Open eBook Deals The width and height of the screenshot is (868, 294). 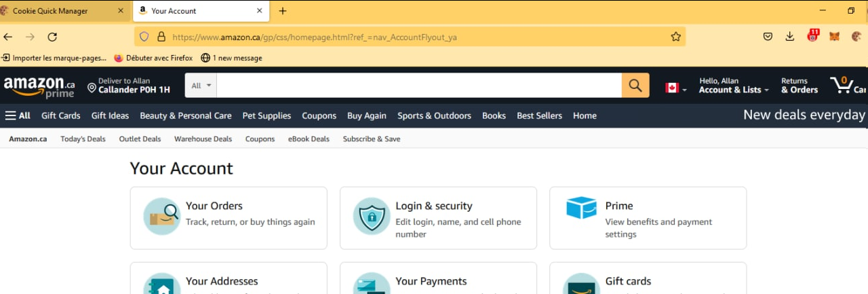tap(309, 139)
